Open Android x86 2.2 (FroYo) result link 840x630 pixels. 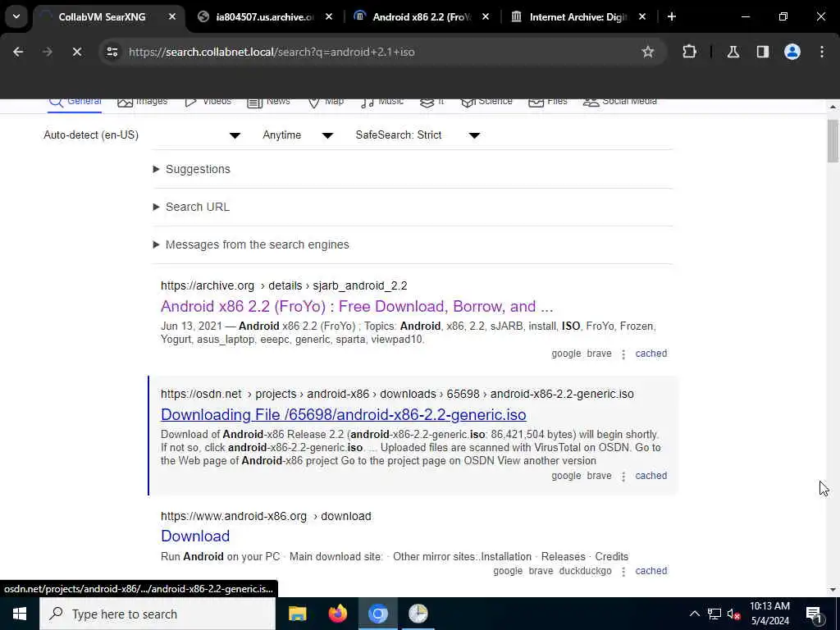coord(357,307)
